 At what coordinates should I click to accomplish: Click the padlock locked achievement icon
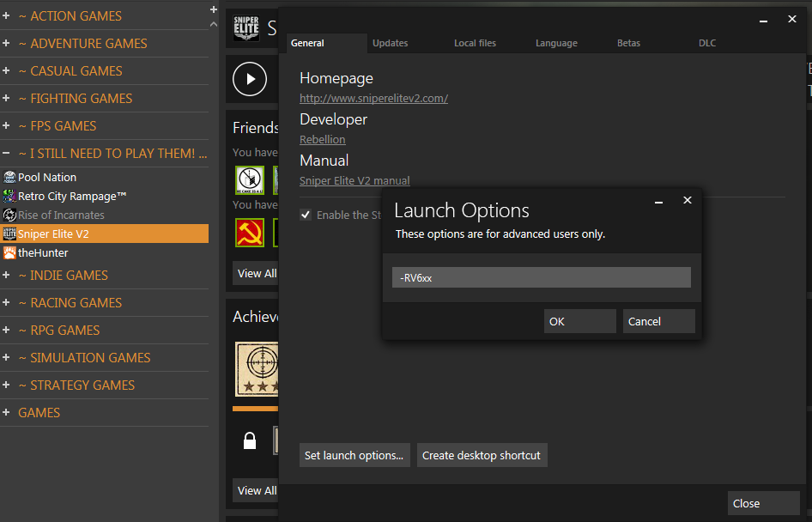[x=250, y=440]
